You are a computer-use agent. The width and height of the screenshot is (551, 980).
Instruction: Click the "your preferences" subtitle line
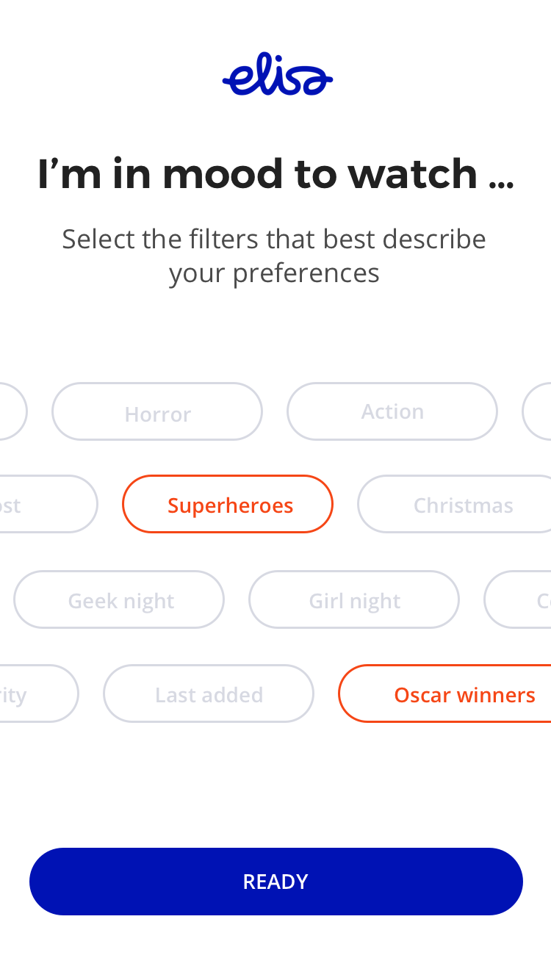[x=274, y=273]
